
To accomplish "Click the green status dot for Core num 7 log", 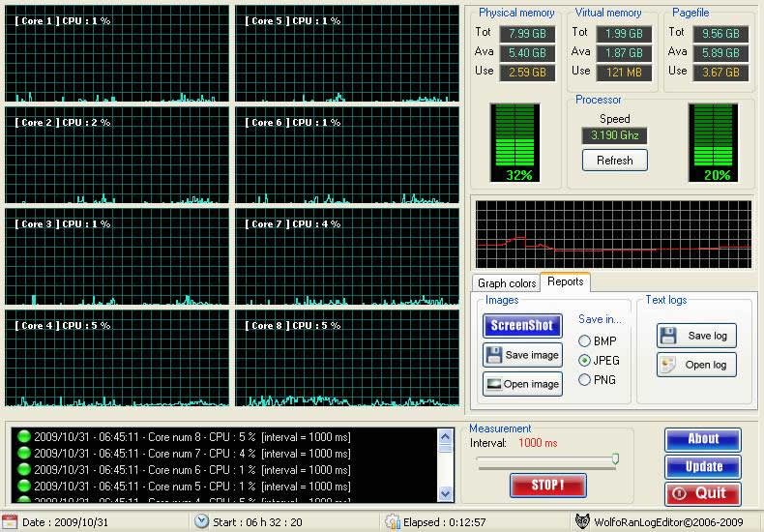I will pos(23,453).
